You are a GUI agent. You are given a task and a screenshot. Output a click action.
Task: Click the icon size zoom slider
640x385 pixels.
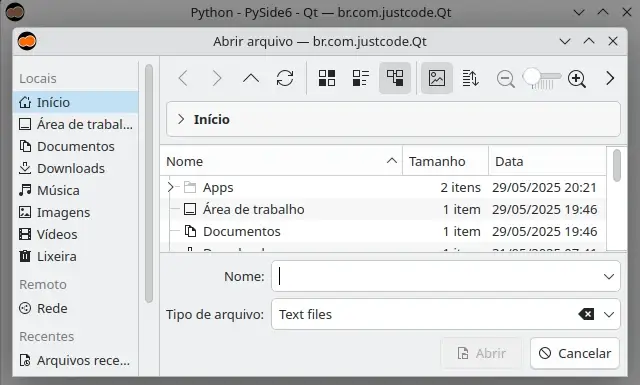[x=542, y=78]
